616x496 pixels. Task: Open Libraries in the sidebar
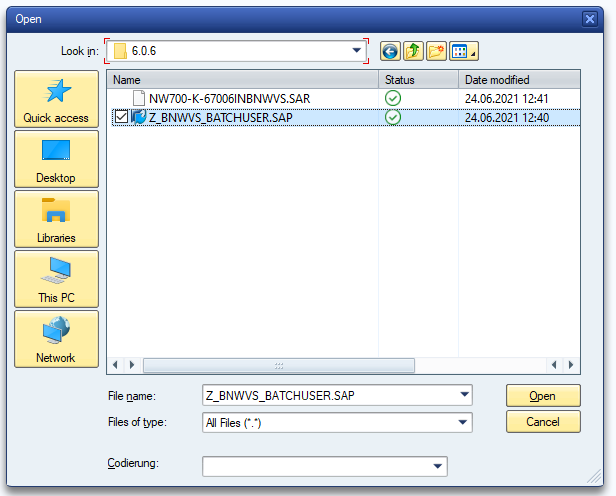click(56, 220)
